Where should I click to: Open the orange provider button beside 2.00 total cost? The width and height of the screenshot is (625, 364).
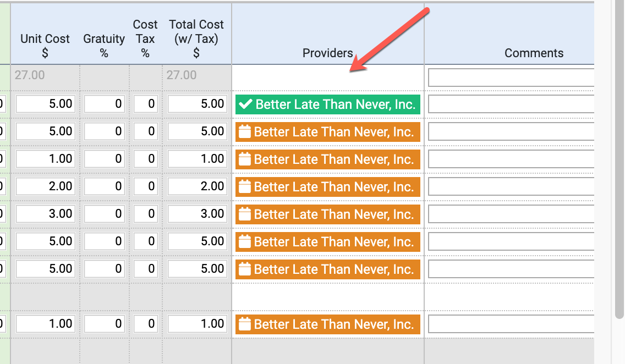pos(328,187)
